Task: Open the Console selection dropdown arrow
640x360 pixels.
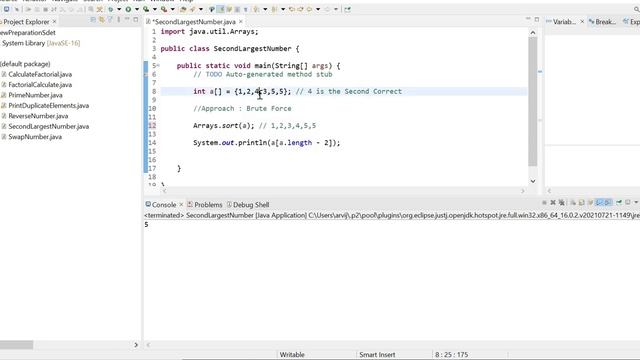Action: 636,202
